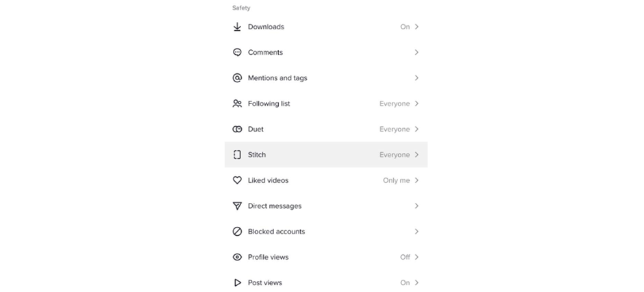This screenshot has height=292, width=644.
Task: Click the Profile views eye icon
Action: pos(237,257)
